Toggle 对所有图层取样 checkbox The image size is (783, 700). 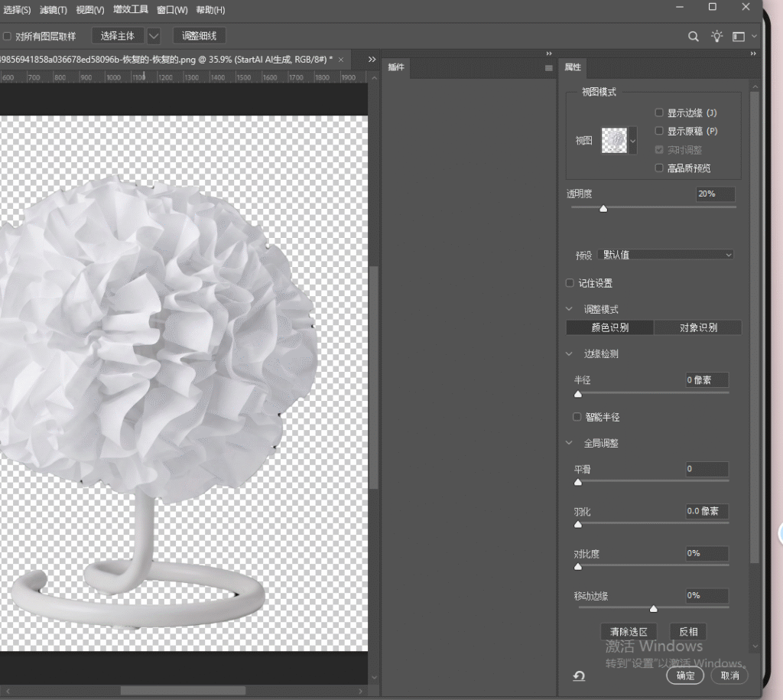7,36
